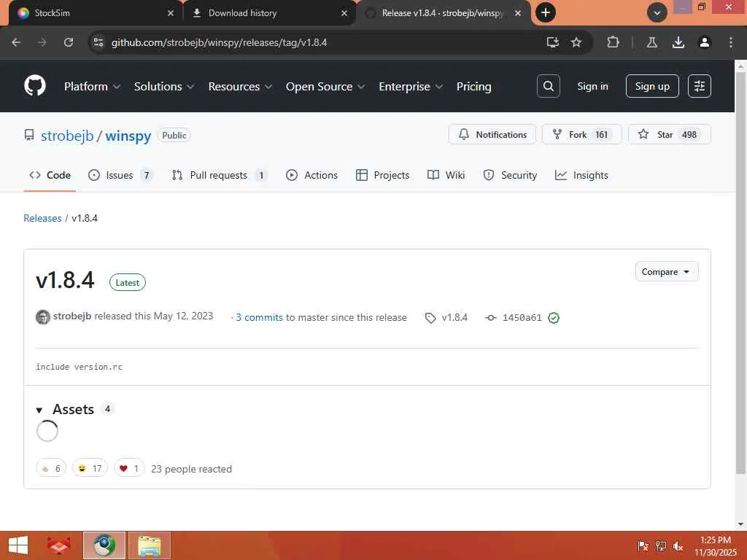Image resolution: width=747 pixels, height=560 pixels.
Task: Click the Notifications button
Action: tap(492, 134)
